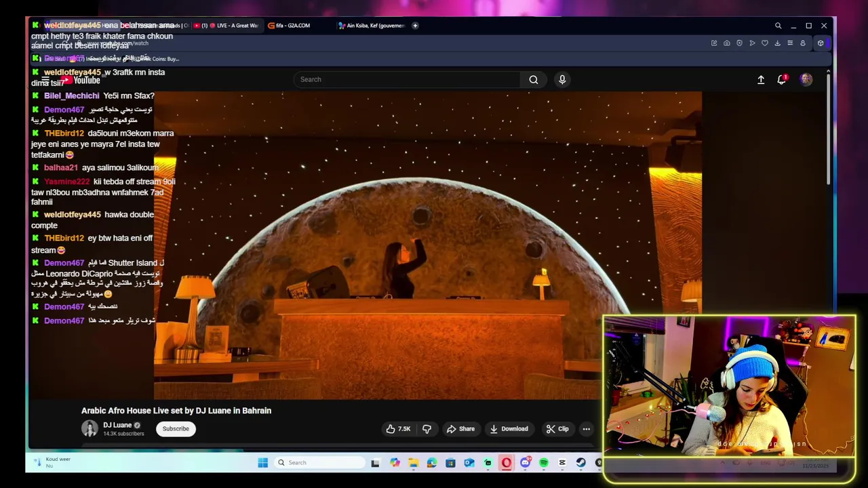Go to YouTube home via logo
This screenshot has width=868, height=488.
tap(82, 80)
